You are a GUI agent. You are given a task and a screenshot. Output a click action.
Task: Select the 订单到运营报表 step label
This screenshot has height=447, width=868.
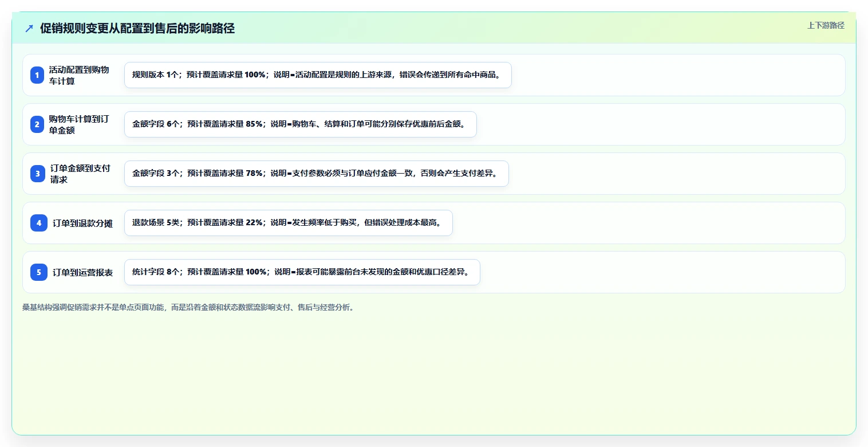(83, 273)
